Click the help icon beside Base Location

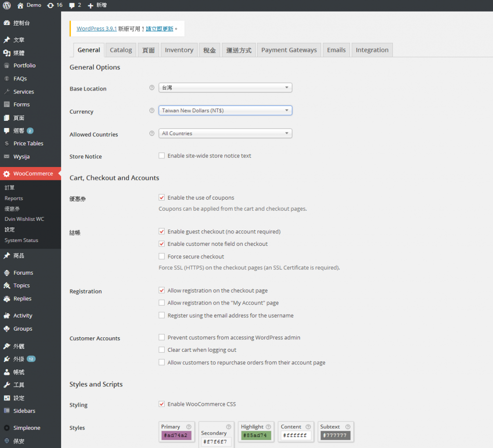(x=152, y=88)
